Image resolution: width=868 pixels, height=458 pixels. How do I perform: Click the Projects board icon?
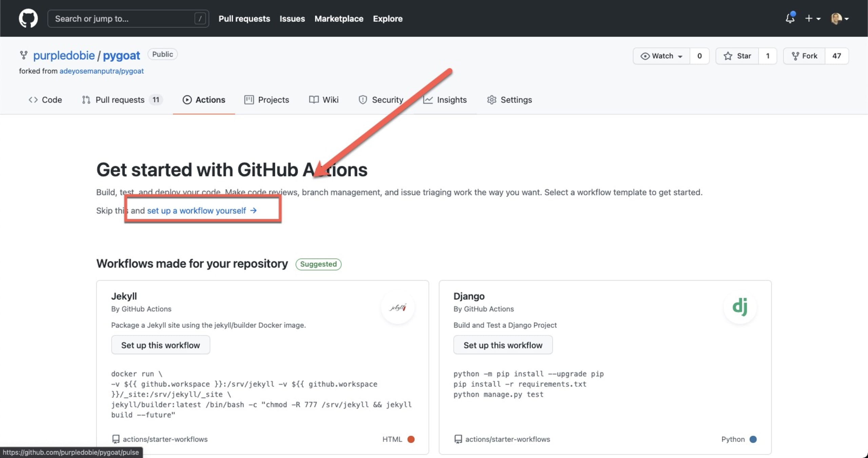[249, 100]
